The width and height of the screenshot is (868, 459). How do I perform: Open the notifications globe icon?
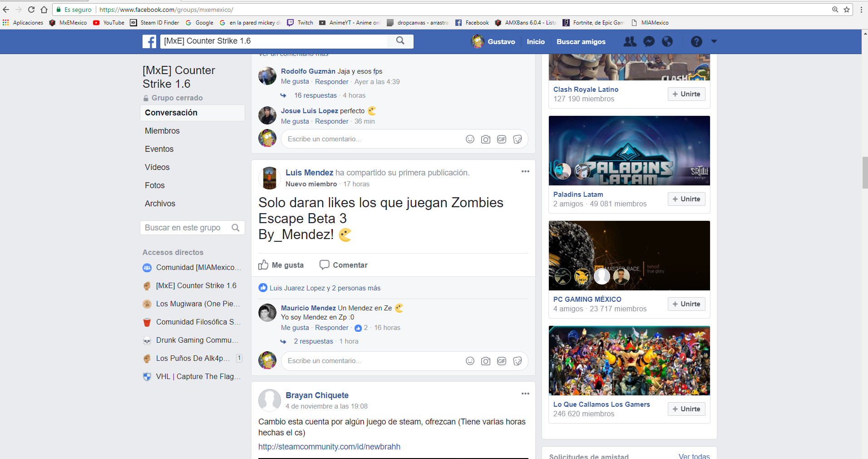coord(667,41)
